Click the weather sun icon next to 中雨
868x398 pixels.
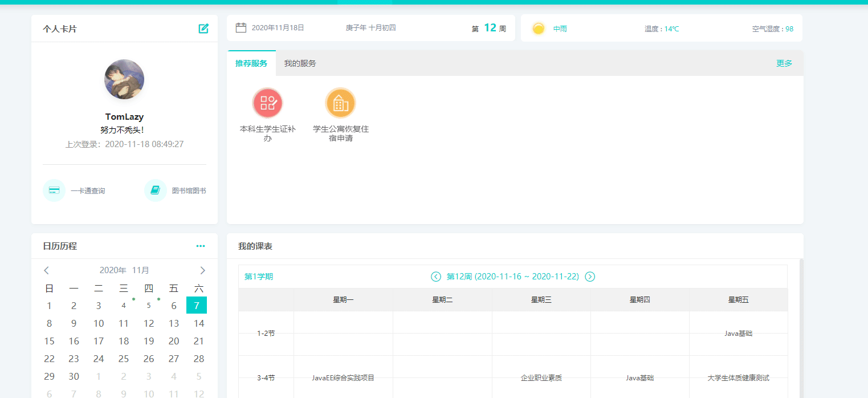(537, 27)
